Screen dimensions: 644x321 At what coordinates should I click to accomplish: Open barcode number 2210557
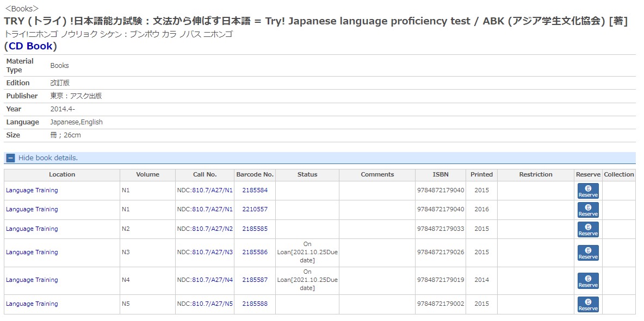(255, 209)
